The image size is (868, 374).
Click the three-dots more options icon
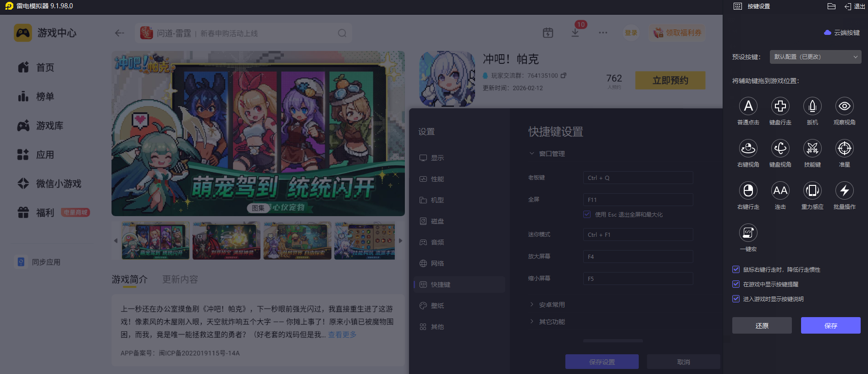click(603, 33)
